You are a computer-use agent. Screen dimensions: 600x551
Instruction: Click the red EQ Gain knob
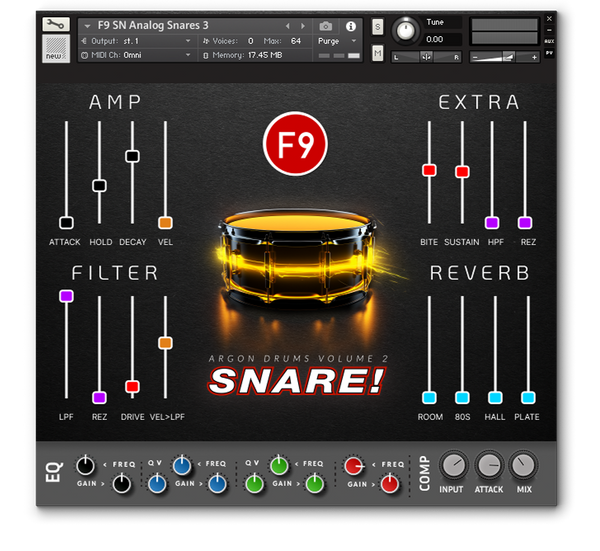[x=390, y=484]
